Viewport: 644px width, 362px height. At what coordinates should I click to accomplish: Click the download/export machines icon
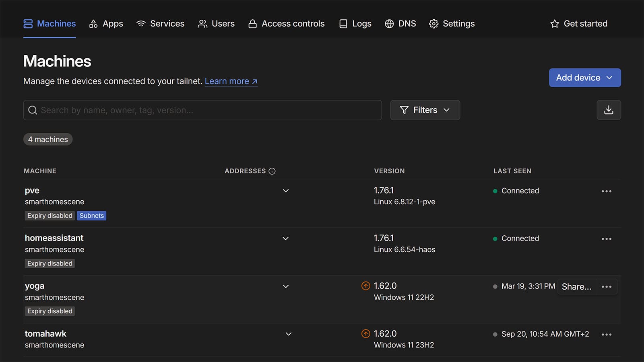click(x=609, y=110)
